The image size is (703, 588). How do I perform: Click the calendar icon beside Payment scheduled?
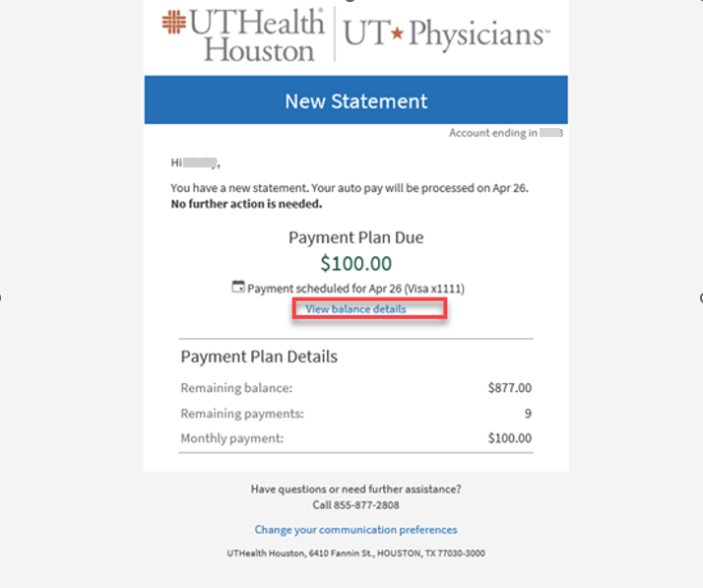pyautogui.click(x=237, y=287)
